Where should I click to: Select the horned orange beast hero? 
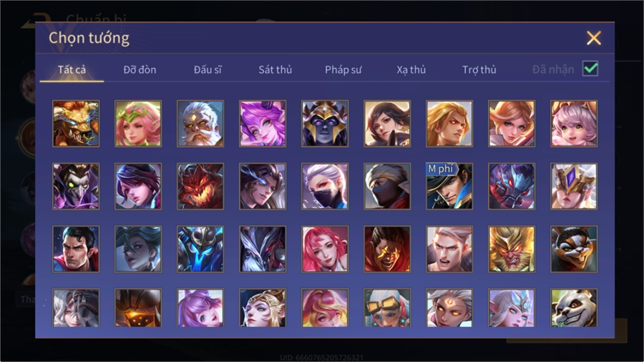pyautogui.click(x=76, y=124)
